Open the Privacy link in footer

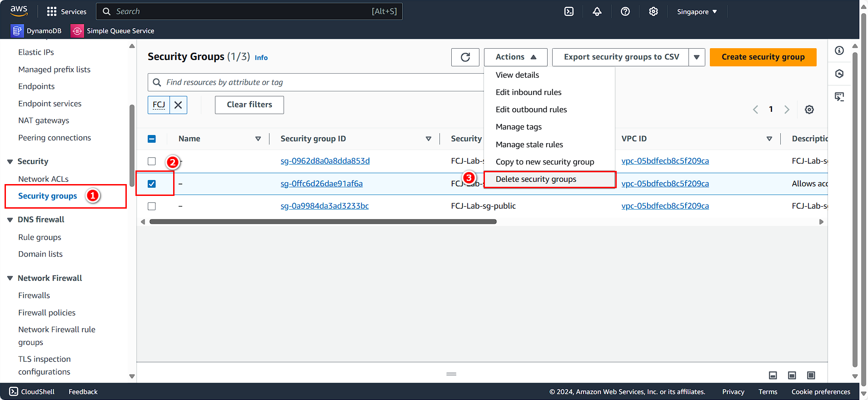click(733, 392)
